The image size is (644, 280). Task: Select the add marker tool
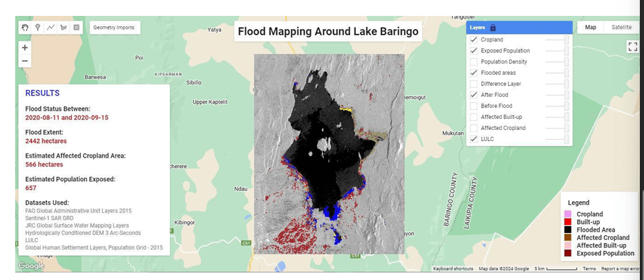point(38,28)
